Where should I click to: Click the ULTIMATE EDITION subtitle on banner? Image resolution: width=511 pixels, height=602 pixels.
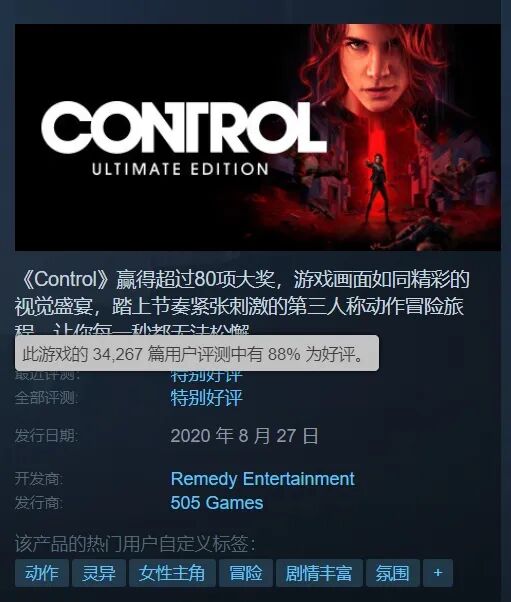(180, 169)
